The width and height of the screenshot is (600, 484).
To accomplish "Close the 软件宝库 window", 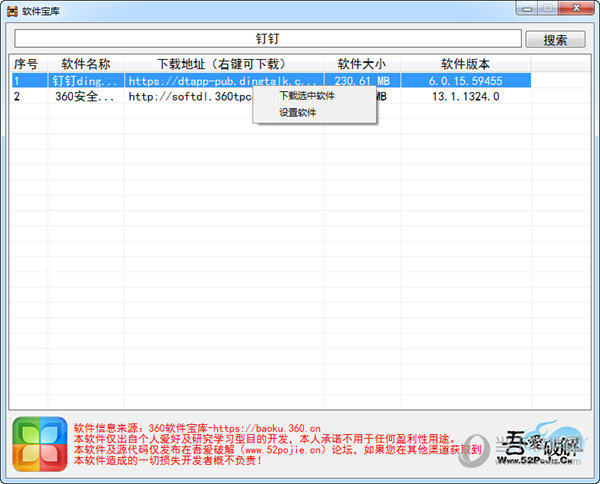I will point(576,8).
